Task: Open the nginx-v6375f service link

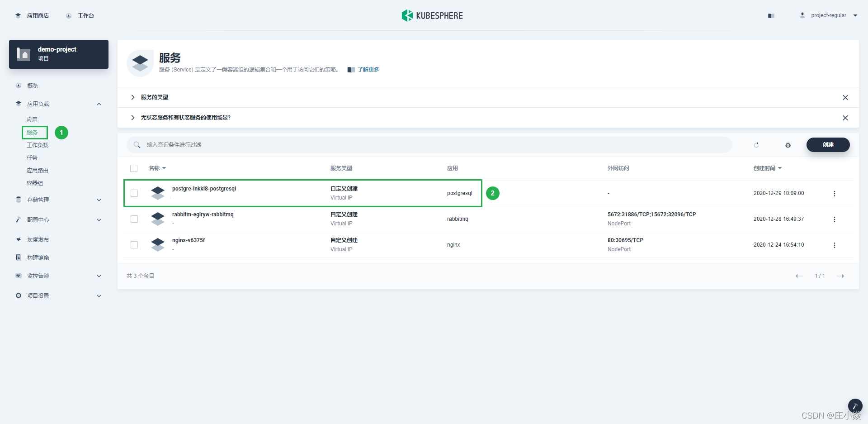Action: pos(189,240)
